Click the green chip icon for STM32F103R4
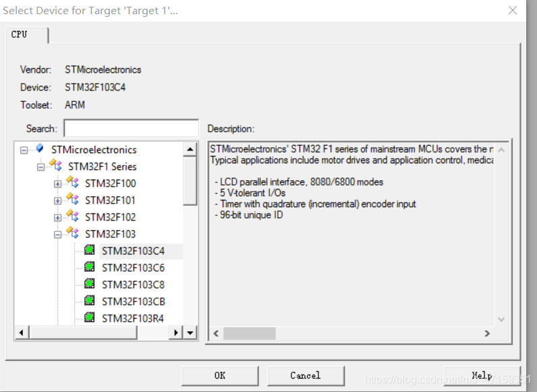This screenshot has height=392, width=537. (89, 317)
